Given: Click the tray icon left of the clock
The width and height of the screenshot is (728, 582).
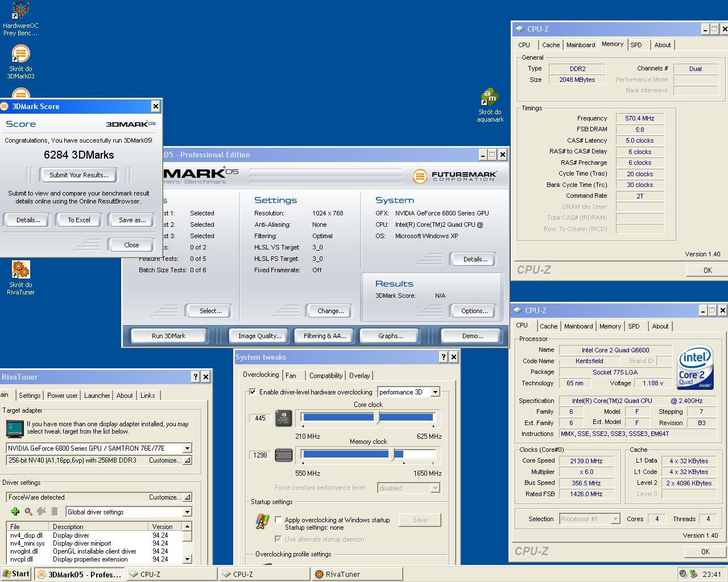Looking at the screenshot, I should click(x=694, y=573).
